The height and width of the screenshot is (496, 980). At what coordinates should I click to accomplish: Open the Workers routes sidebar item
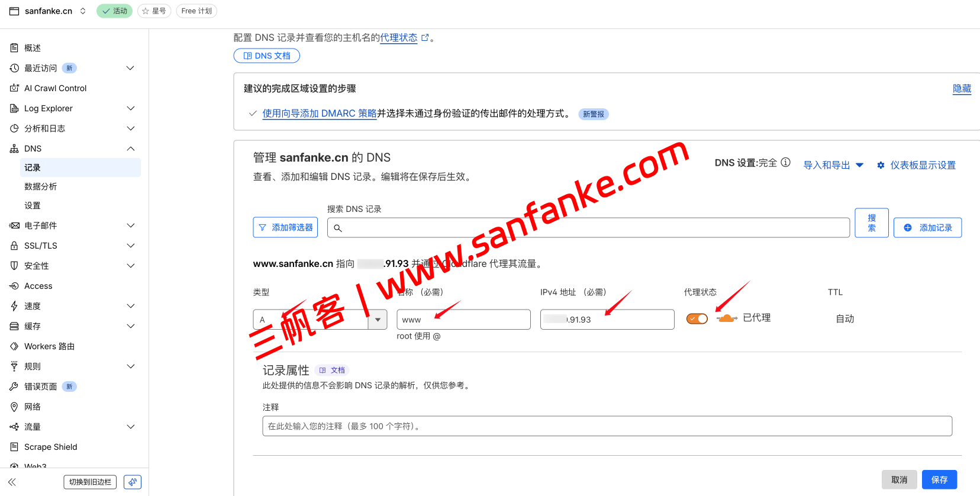click(49, 346)
